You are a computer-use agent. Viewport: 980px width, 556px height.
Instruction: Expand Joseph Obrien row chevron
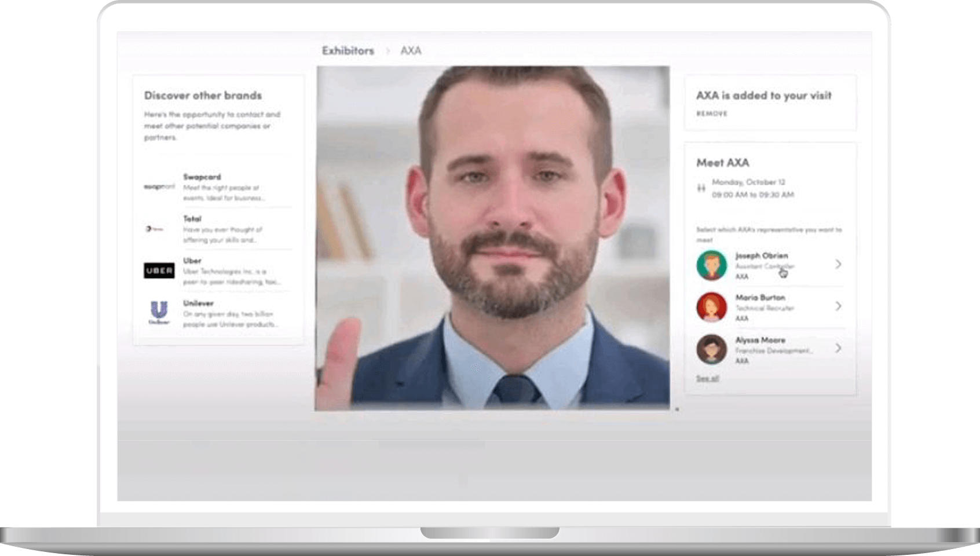838,264
